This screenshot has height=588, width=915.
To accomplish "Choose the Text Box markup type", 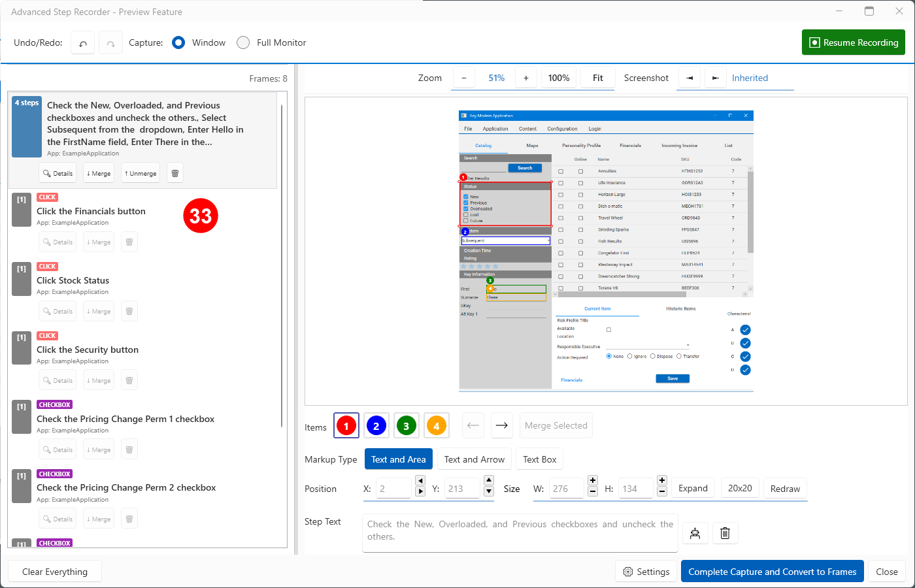I will click(x=539, y=459).
